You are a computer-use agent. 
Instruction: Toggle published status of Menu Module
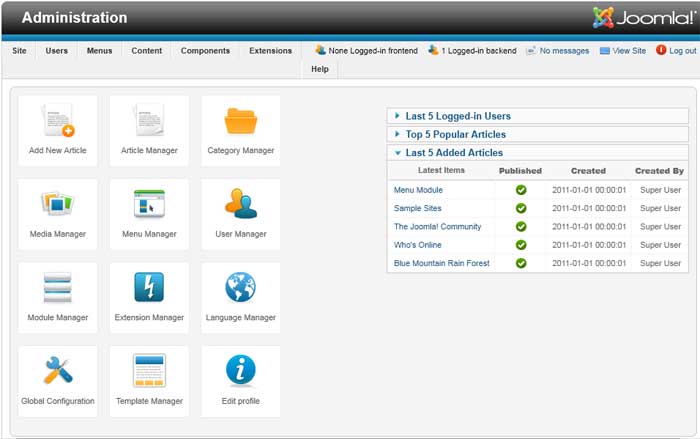pos(521,190)
